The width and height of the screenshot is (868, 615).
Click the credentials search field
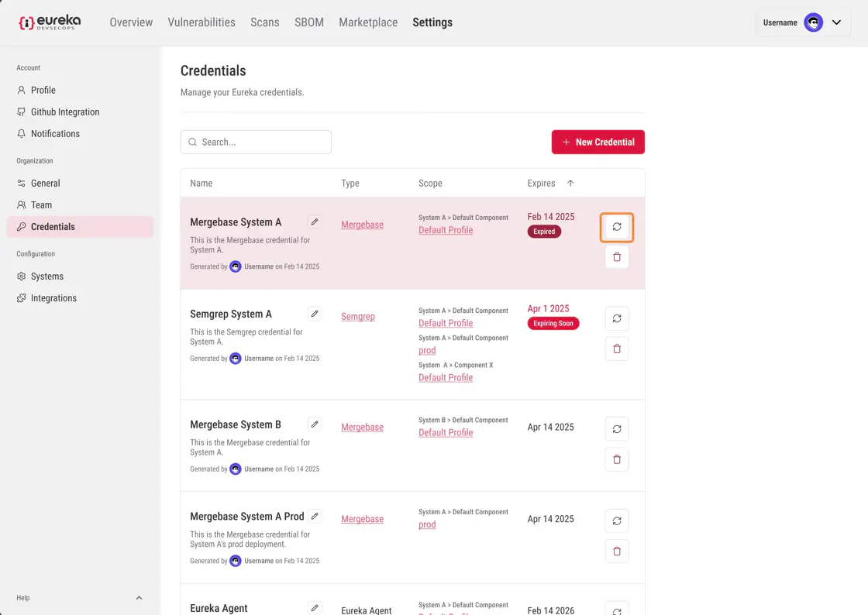(256, 142)
